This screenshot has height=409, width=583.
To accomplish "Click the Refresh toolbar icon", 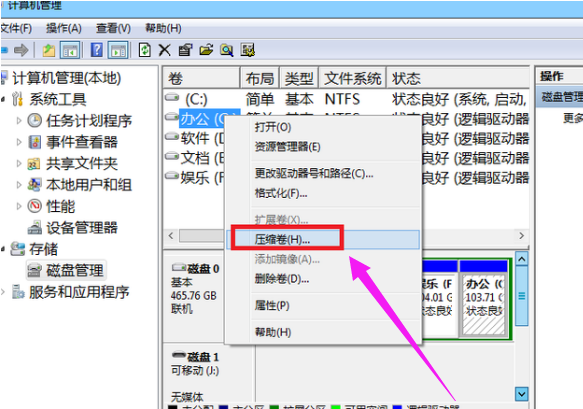I will 145,50.
